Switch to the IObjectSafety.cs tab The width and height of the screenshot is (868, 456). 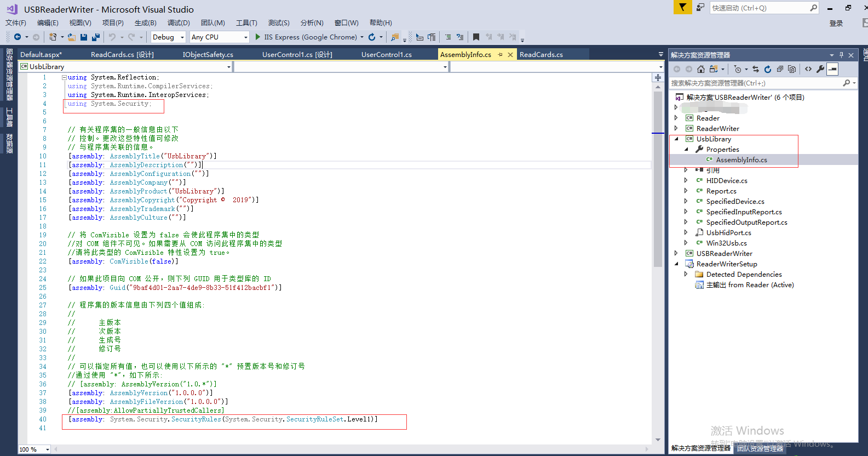(x=208, y=54)
